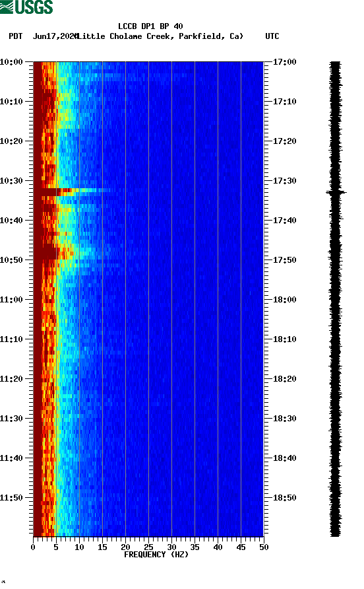Click the seismic event streak near 10:33
364x589 pixels.
[71, 192]
